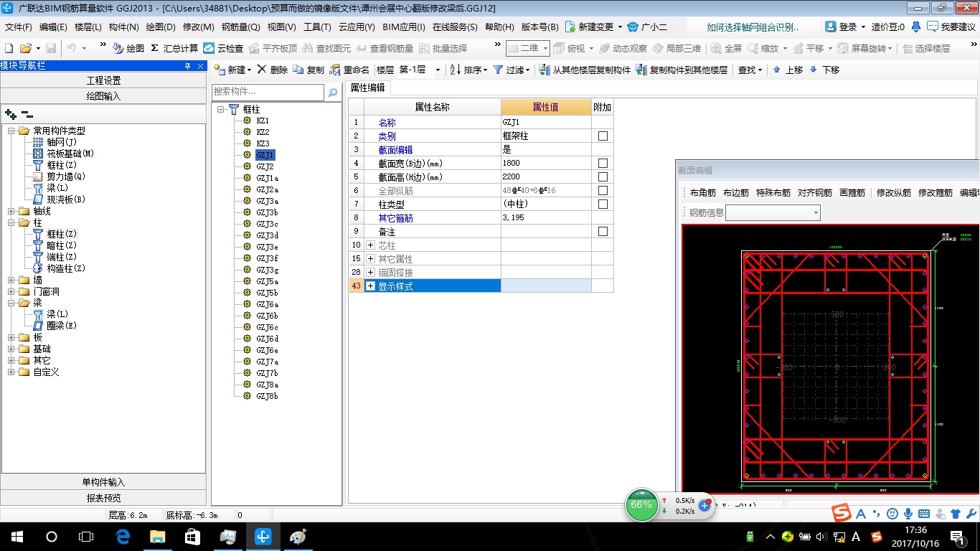Toggle 附加 checkbox for 截面宽 row
This screenshot has height=551, width=980.
603,163
